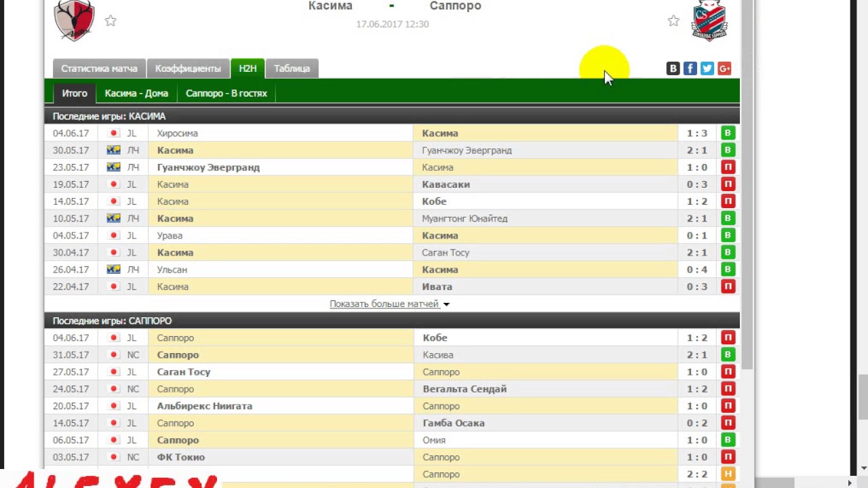Open score 0 : 4 of Ульсан match
The height and width of the screenshot is (488, 868).
[x=696, y=270]
